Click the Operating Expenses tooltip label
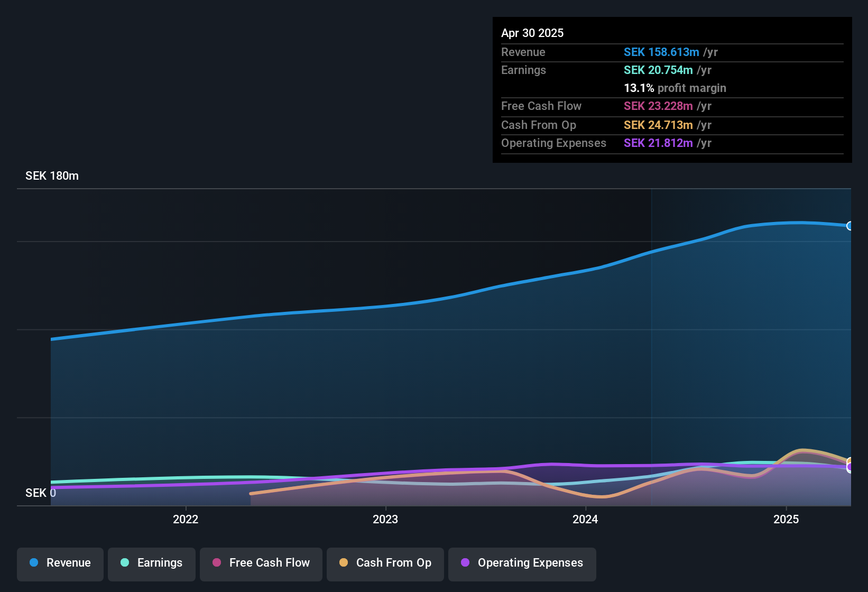The width and height of the screenshot is (868, 592). pos(553,143)
